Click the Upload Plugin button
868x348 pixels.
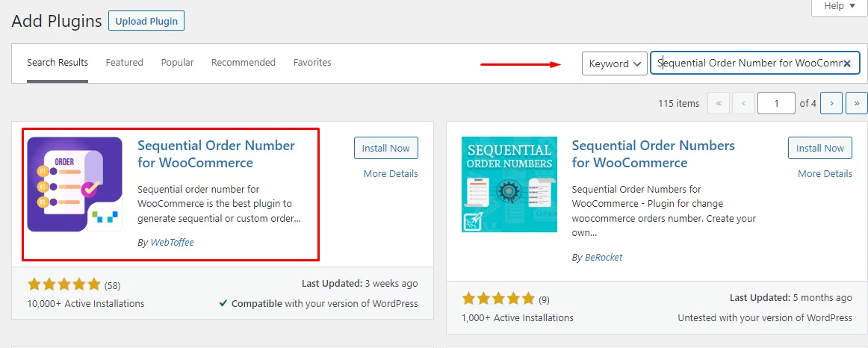click(146, 21)
